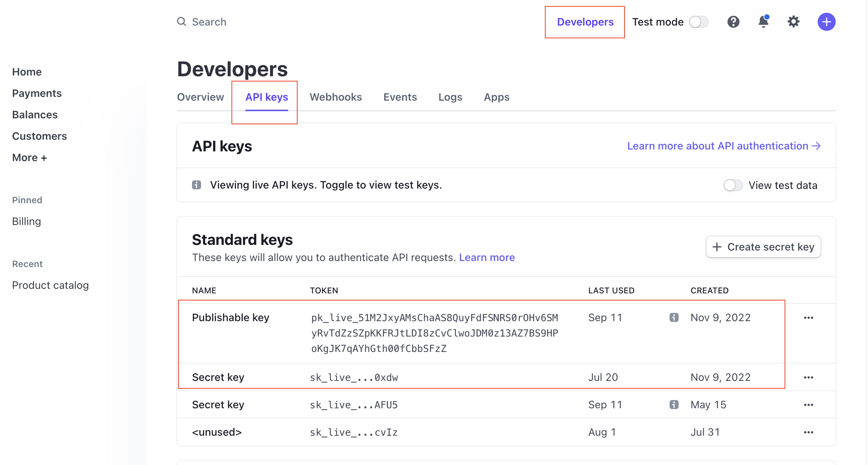Open the notifications bell icon

[x=763, y=22]
